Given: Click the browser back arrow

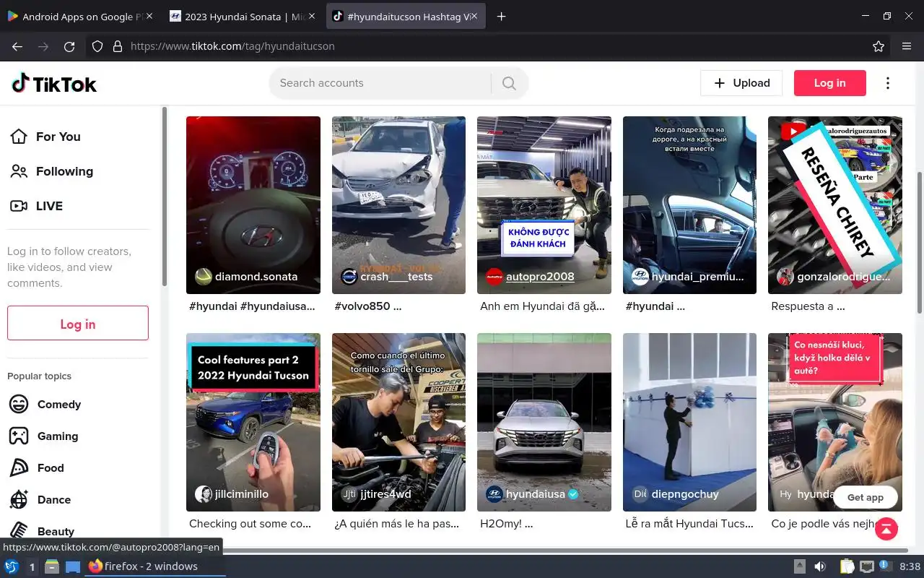Looking at the screenshot, I should 17,46.
